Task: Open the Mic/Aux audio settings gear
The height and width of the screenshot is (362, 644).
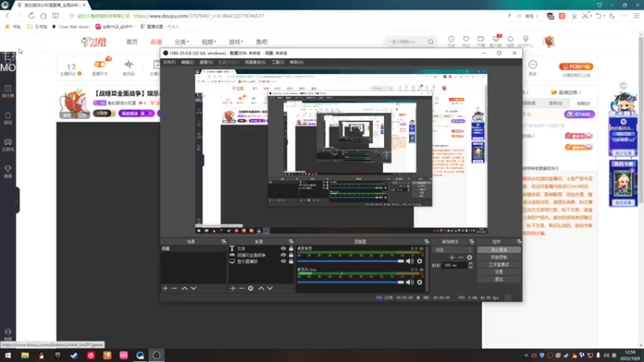Action: (x=419, y=282)
